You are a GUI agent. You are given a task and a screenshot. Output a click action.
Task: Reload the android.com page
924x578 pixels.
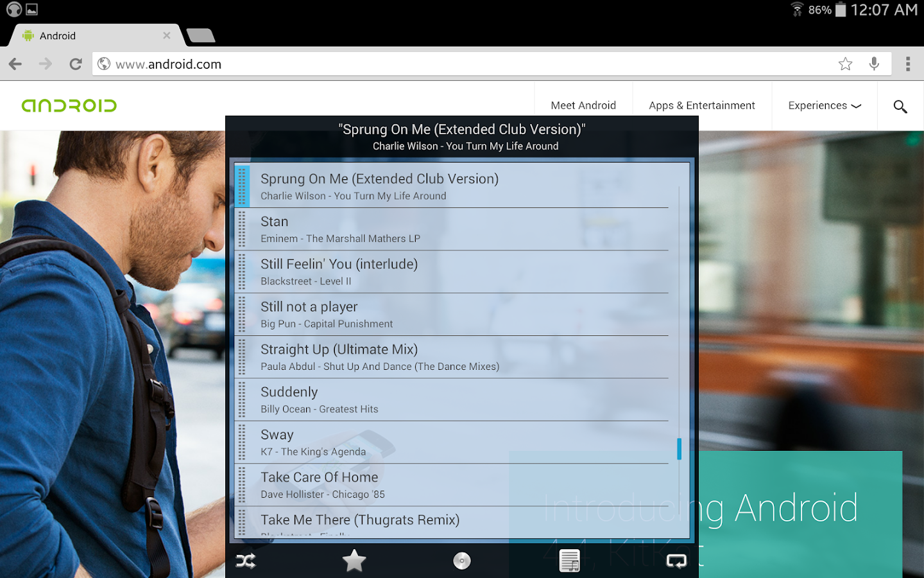[x=76, y=64]
